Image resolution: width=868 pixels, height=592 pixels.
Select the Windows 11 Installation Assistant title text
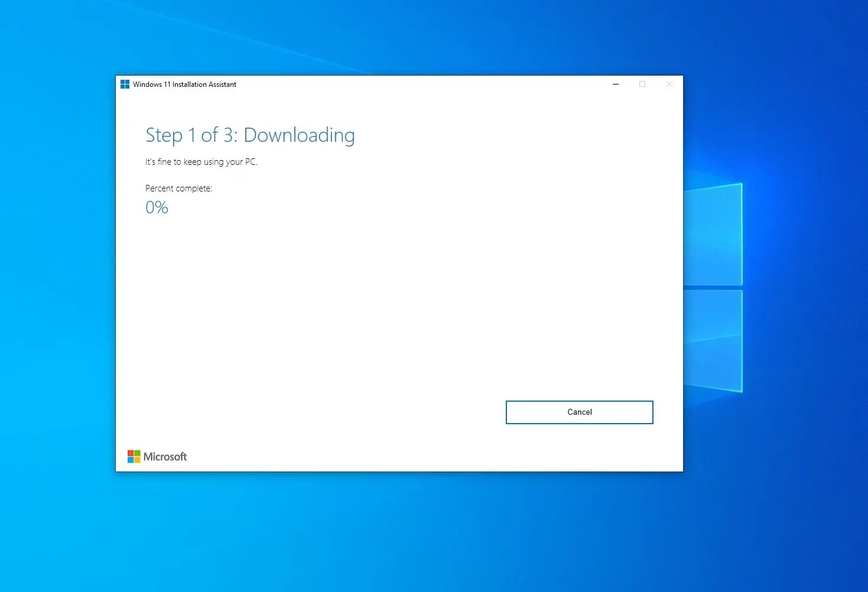pos(184,84)
